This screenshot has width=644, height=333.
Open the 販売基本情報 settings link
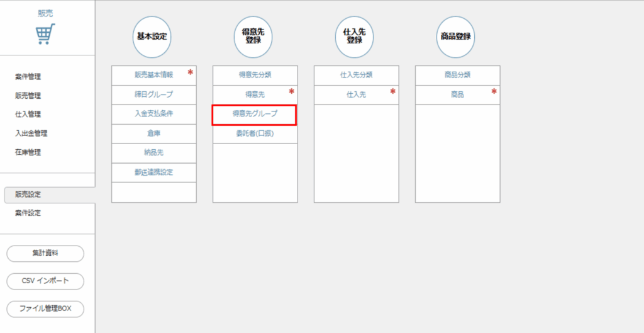[x=153, y=75]
